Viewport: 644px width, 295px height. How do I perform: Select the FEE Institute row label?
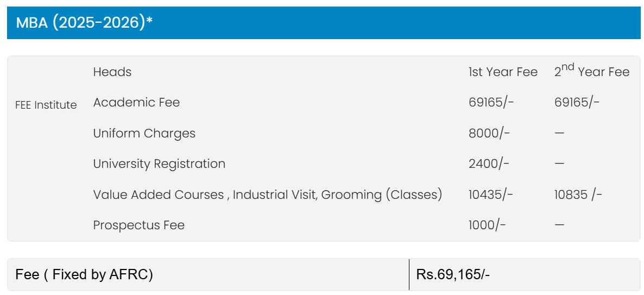[x=46, y=105]
